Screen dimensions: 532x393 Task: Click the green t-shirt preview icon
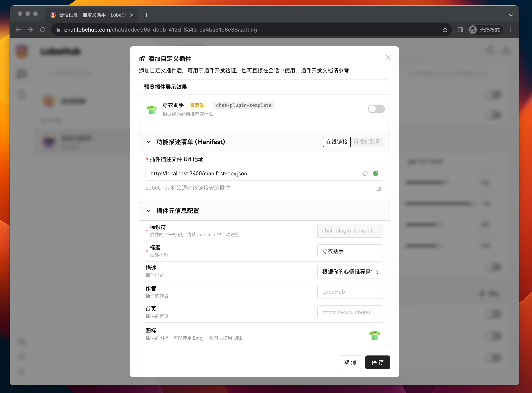click(151, 110)
